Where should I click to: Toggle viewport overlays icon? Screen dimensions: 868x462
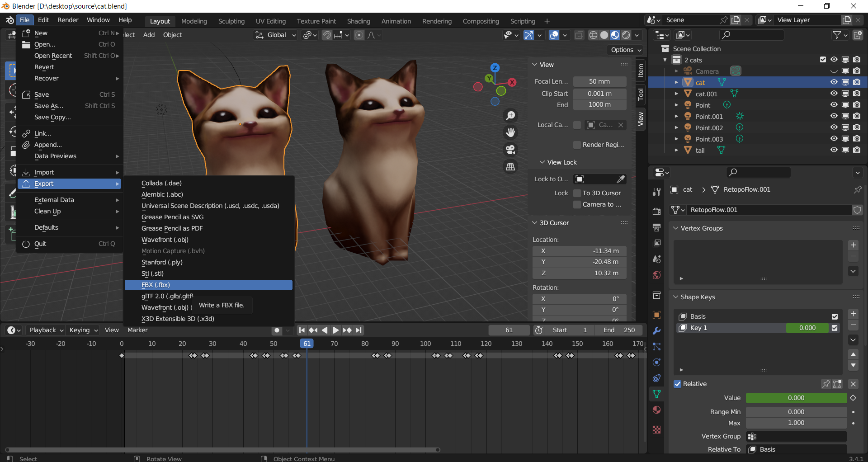[554, 35]
